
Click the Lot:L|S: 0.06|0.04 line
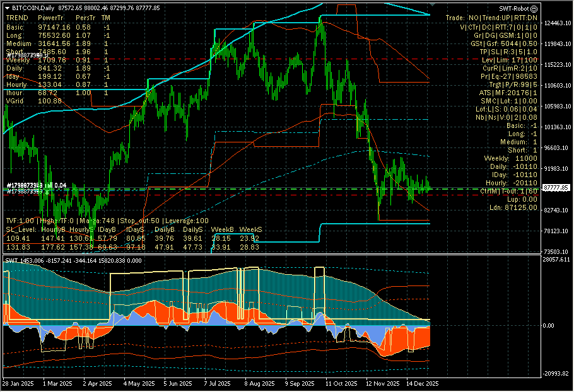pos(507,109)
